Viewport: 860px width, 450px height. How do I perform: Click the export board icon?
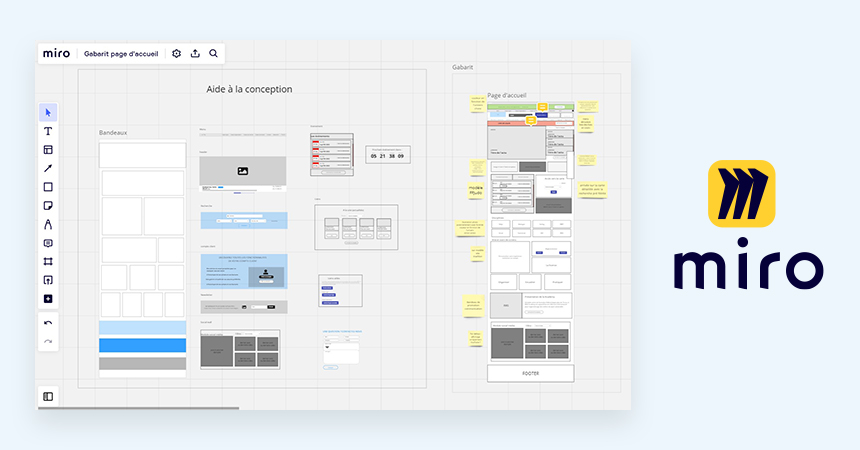[195, 54]
